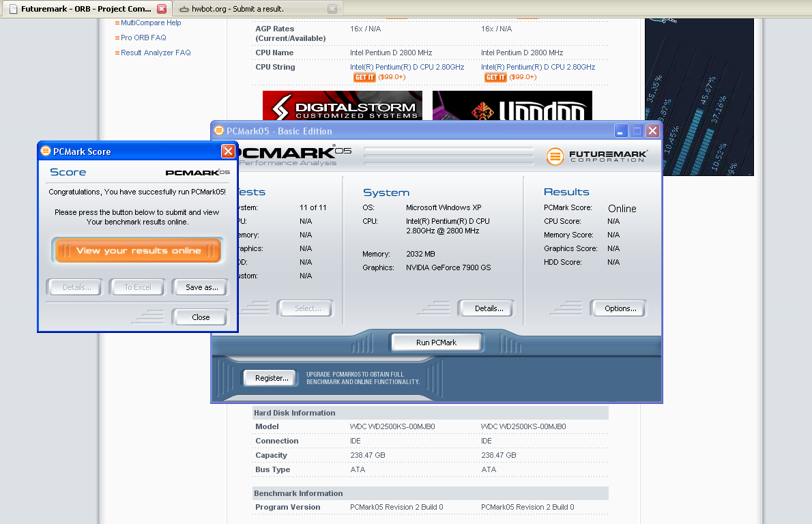Click the Run PCMark button
Viewport: 812px width, 524px height.
pyautogui.click(x=436, y=343)
